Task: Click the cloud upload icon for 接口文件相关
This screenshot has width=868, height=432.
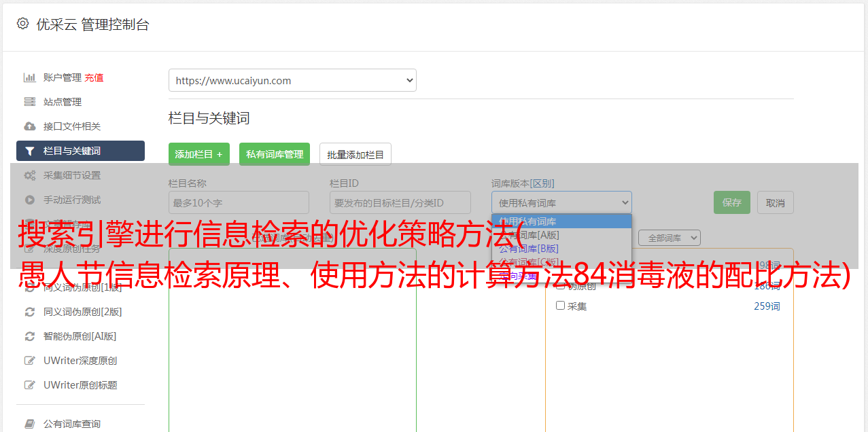Action: click(30, 126)
